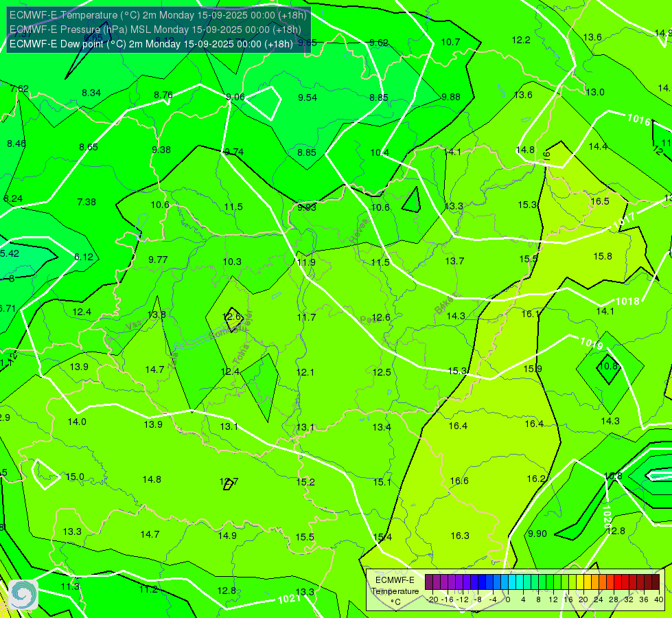Click the 15.9 temperature value
Screen dimensions: 672x618
point(533,369)
